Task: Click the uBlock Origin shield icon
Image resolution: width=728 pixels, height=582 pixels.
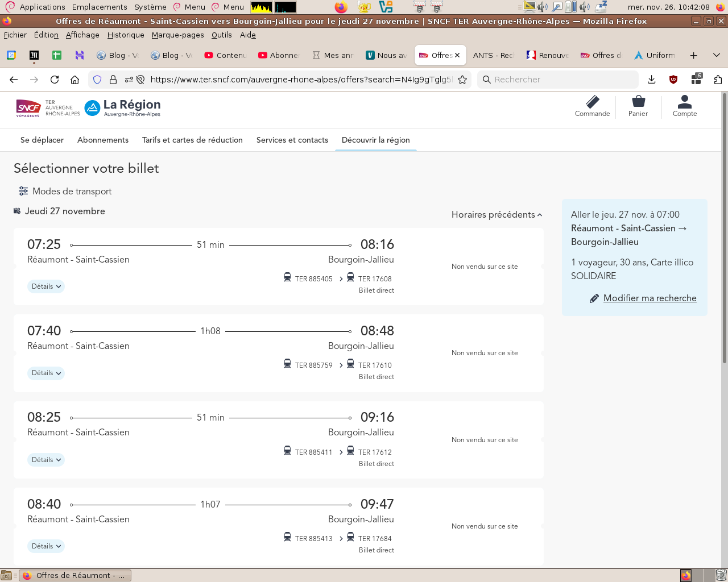Action: point(673,80)
